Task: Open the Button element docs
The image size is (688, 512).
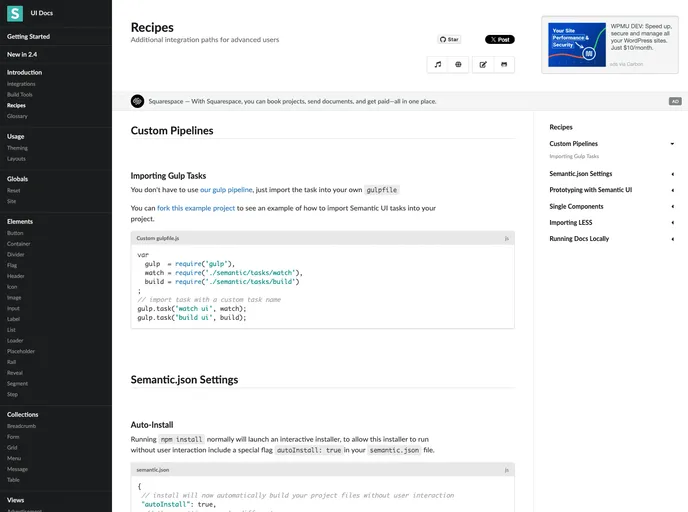Action: 15,233
